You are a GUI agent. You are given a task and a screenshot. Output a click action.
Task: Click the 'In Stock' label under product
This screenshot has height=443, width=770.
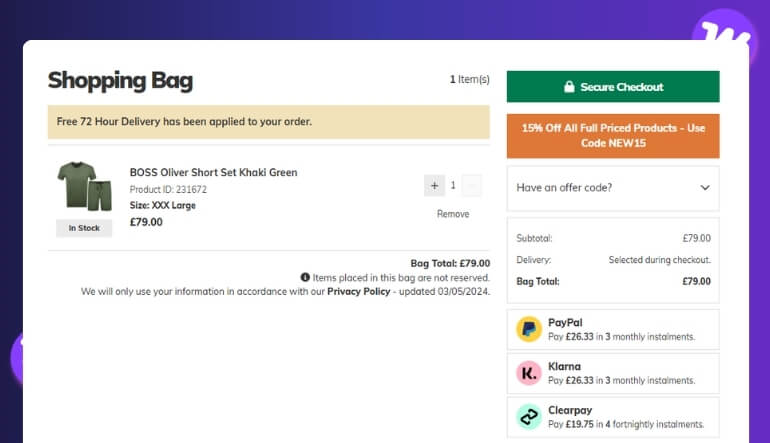click(84, 228)
